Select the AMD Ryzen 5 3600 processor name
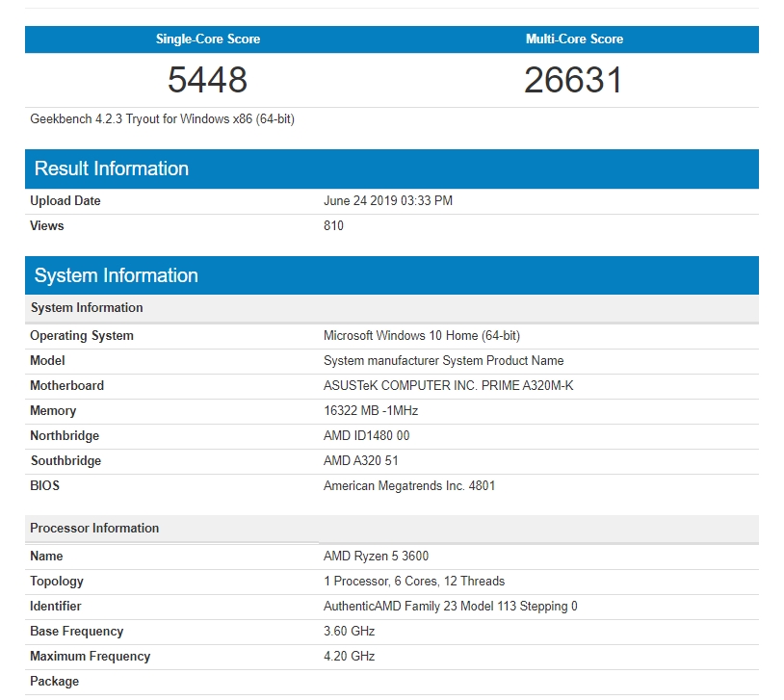Viewport: 784px width, 700px height. pyautogui.click(x=377, y=557)
